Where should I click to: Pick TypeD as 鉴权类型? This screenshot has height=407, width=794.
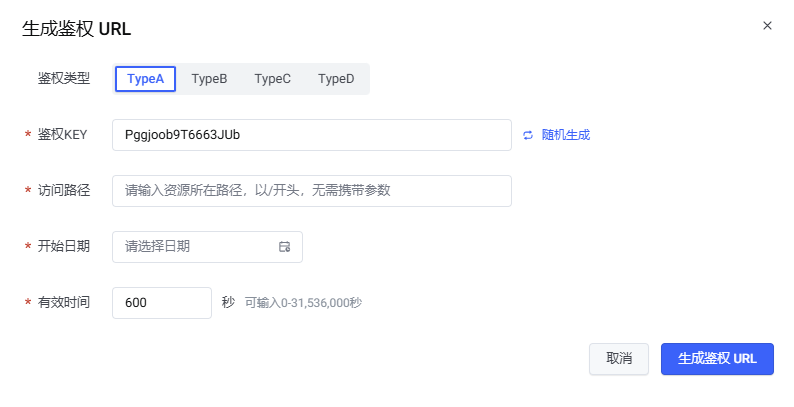point(336,79)
